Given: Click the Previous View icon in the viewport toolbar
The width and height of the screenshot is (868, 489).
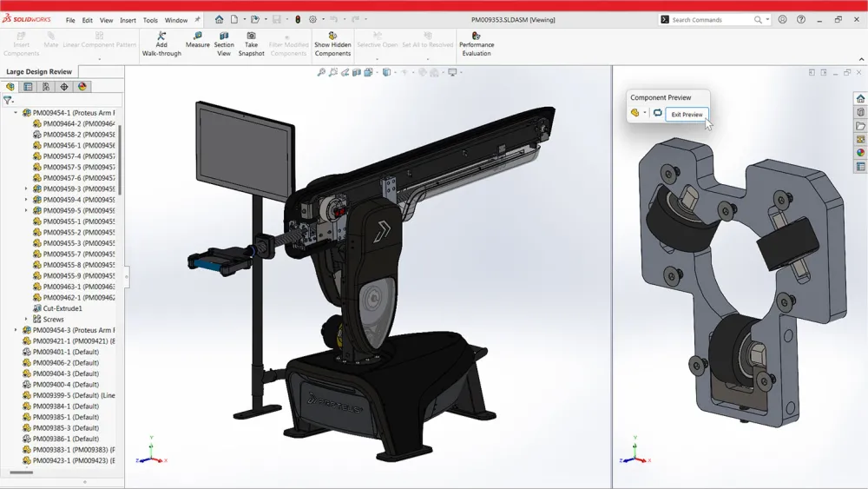Looking at the screenshot, I should [x=345, y=72].
